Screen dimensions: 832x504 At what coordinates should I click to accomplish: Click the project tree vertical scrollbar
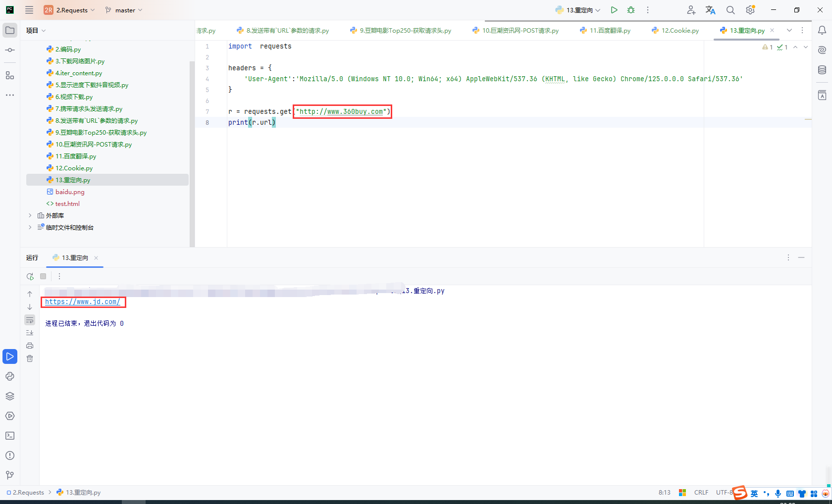click(x=192, y=154)
